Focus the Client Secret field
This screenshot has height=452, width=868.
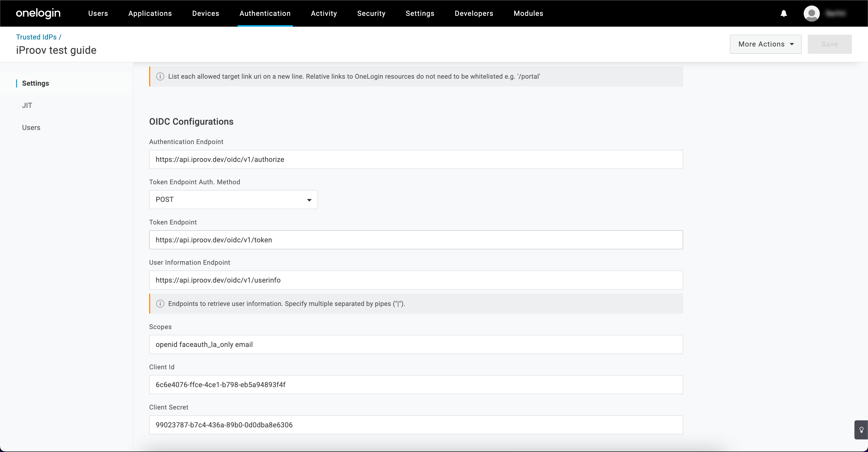pyautogui.click(x=416, y=425)
